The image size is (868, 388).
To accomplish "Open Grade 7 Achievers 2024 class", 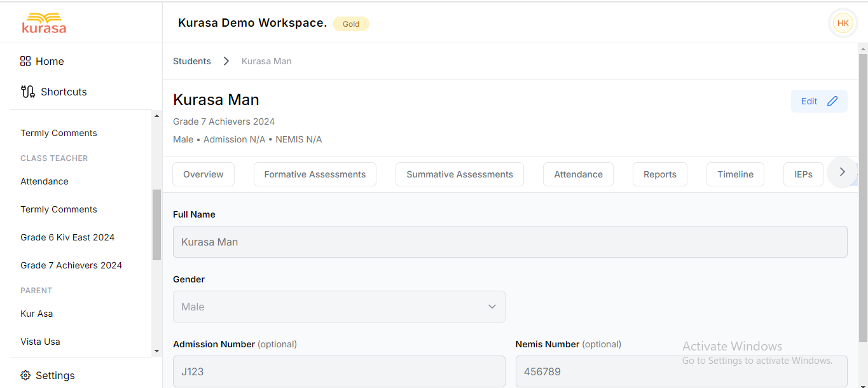I will [71, 265].
